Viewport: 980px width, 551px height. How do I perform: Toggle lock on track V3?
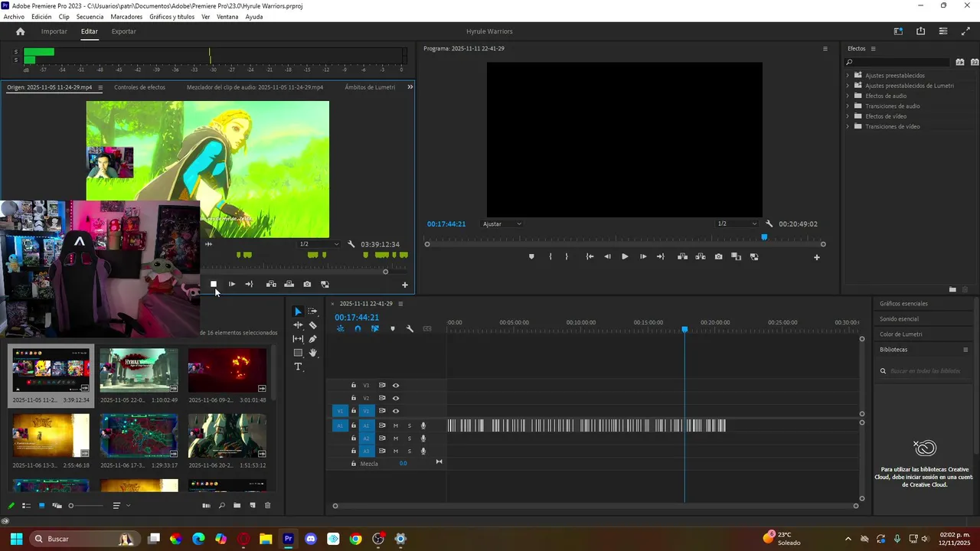(354, 386)
